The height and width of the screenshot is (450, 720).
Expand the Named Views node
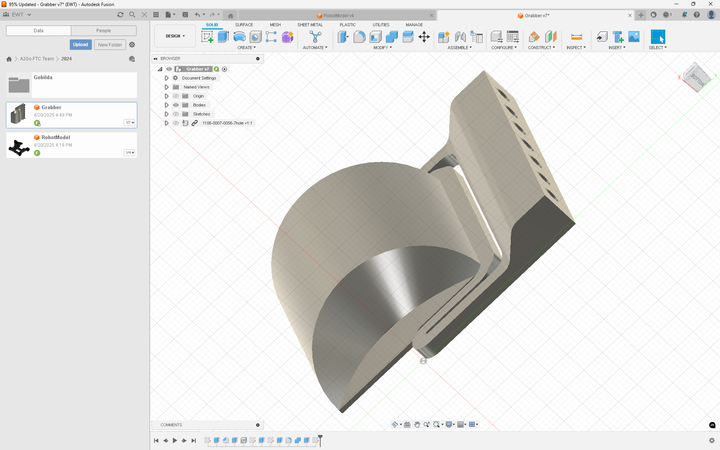coord(167,87)
